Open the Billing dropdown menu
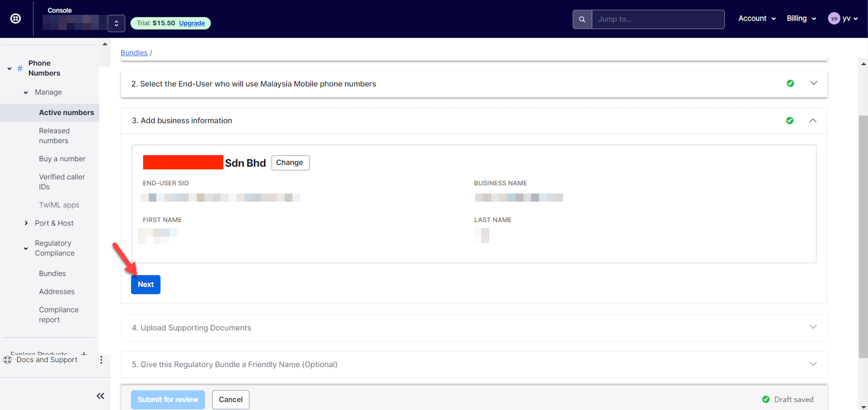This screenshot has height=410, width=868. [x=801, y=18]
